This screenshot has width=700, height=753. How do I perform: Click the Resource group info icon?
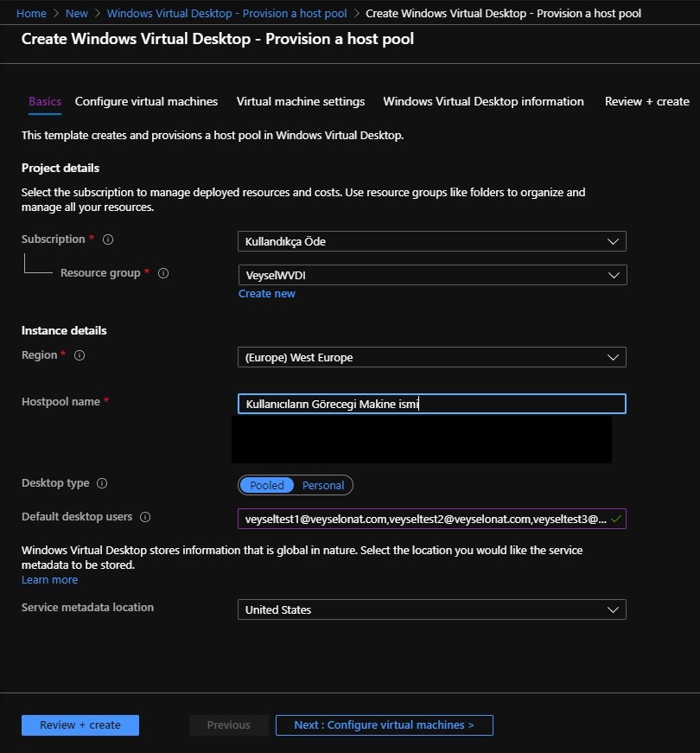click(163, 273)
